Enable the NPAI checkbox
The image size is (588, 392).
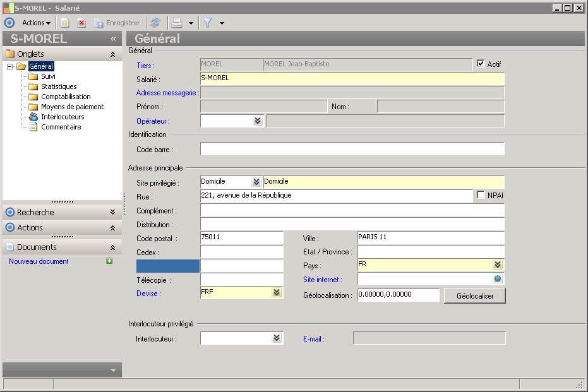(x=481, y=195)
